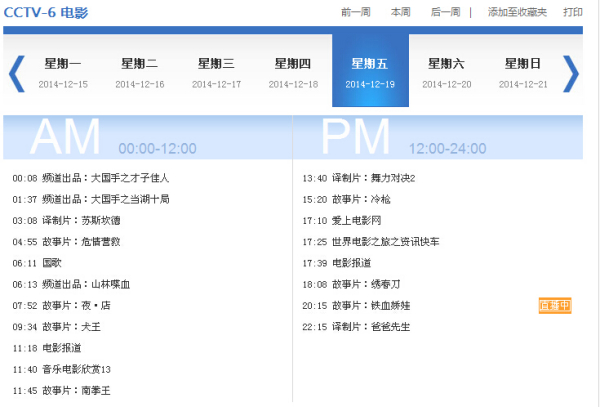
Task: Click 03:08 译制片:苏斯坎德 entry
Action: [67, 221]
